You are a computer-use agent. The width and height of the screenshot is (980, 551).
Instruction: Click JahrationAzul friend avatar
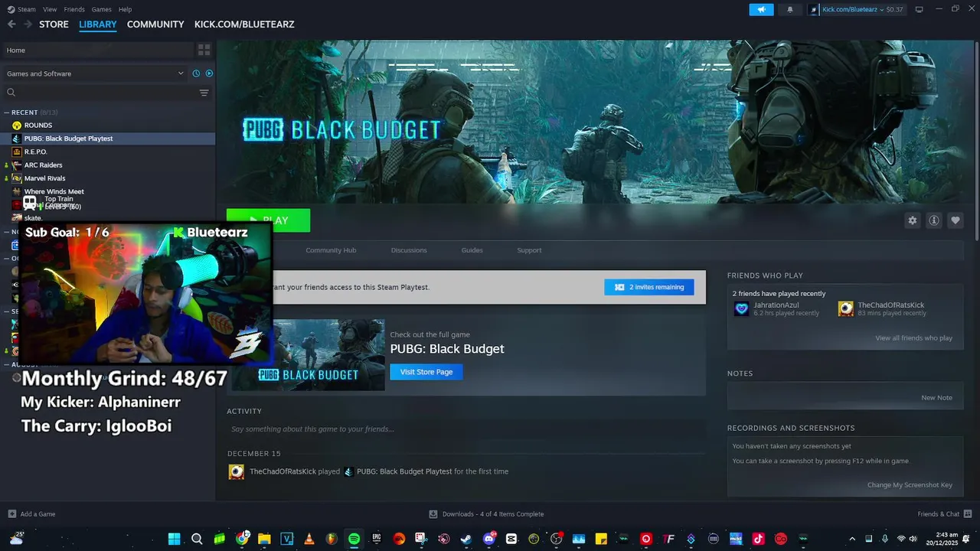741,308
